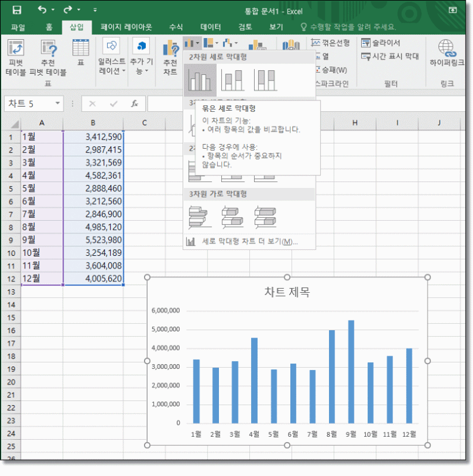Click the Name Box showing 차트 5
The image size is (473, 476).
[x=29, y=104]
